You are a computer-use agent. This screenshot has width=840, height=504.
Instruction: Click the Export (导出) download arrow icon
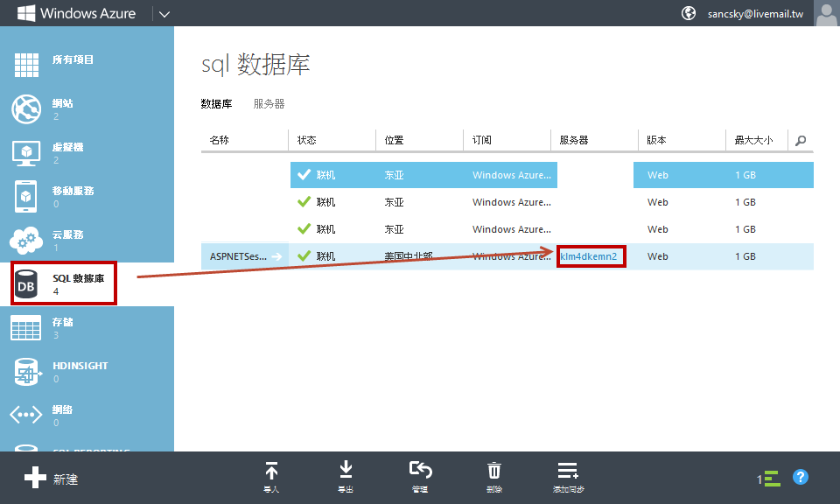[346, 470]
